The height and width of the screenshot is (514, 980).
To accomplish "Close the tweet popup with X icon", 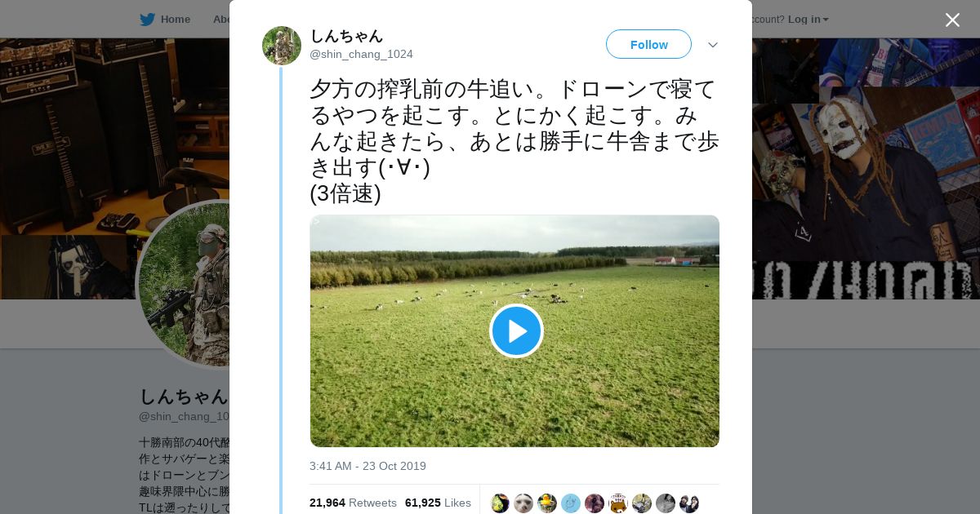I will point(952,20).
